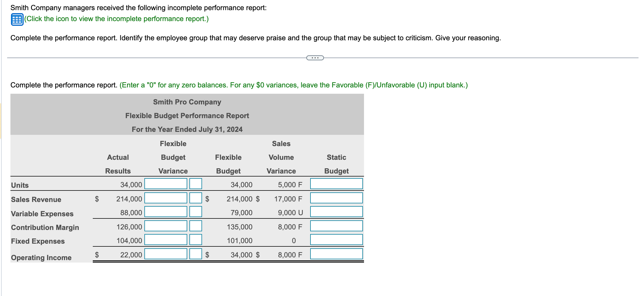Click the Contribution Margin F/U indicator box
The height and width of the screenshot is (296, 644).
196,226
